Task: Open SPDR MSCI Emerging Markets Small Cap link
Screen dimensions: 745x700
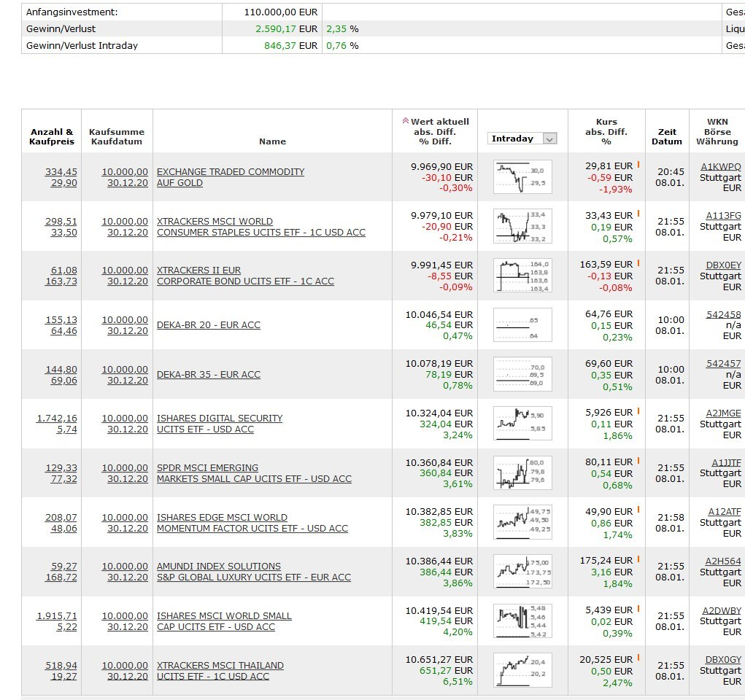Action: tap(254, 473)
